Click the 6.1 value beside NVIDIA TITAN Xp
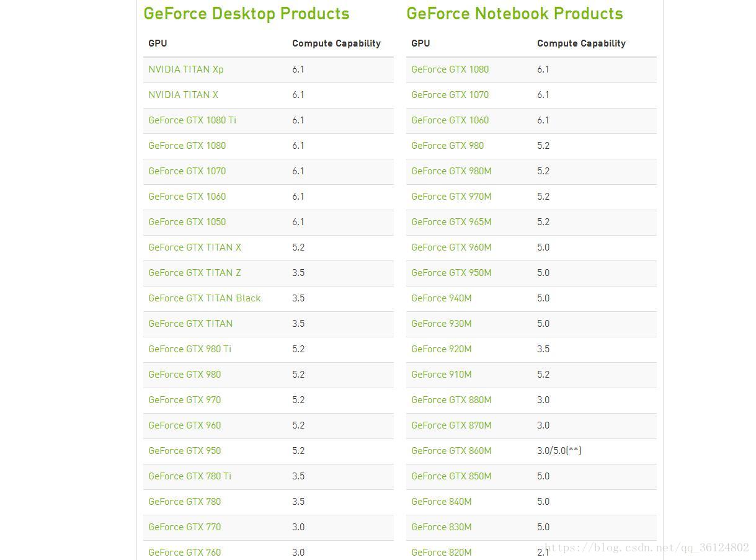Viewport: 756px width, 560px height. 298,69
